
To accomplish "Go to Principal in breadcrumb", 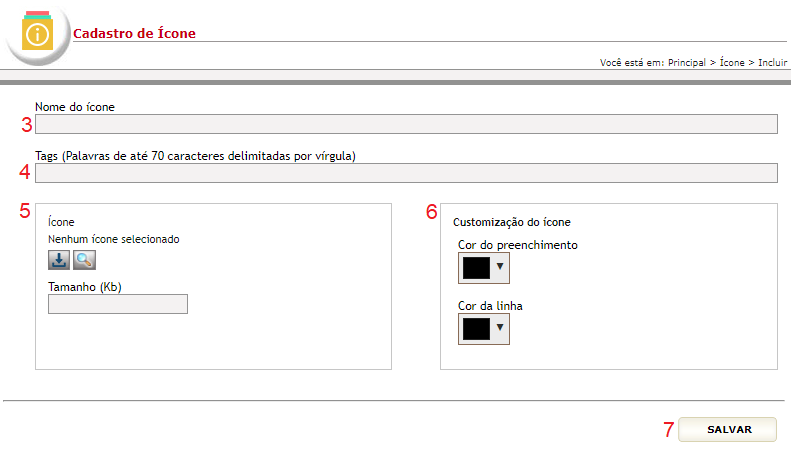I will pos(687,63).
